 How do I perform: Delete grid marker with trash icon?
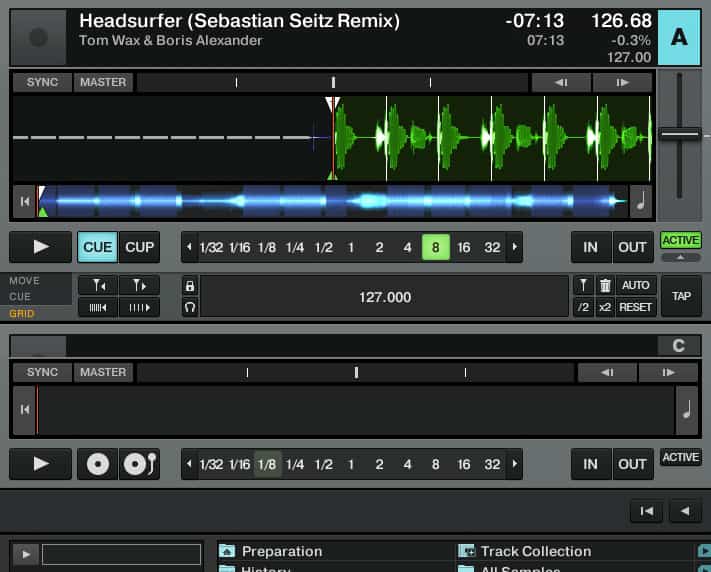(605, 285)
